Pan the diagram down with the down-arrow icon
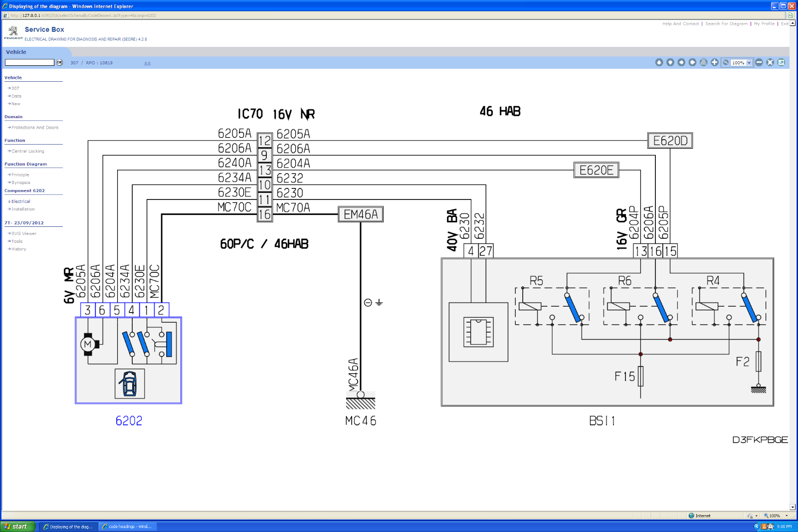798x532 pixels. (x=670, y=62)
